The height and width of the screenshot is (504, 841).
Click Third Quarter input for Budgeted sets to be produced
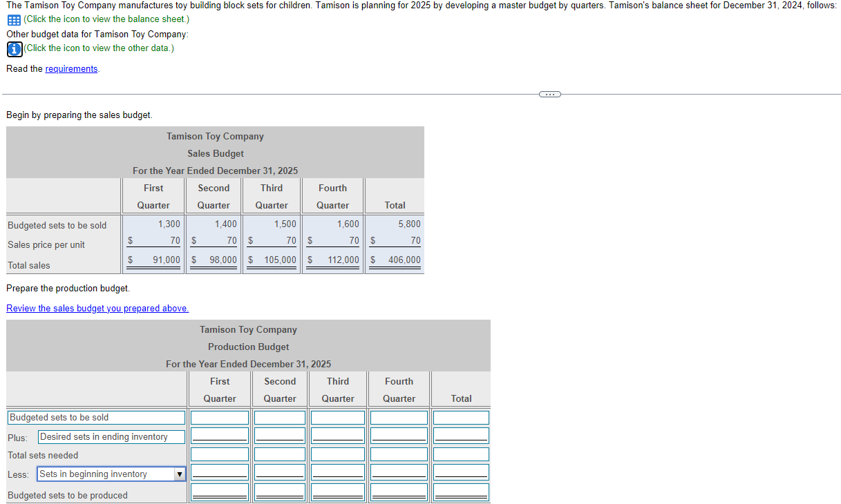[338, 491]
